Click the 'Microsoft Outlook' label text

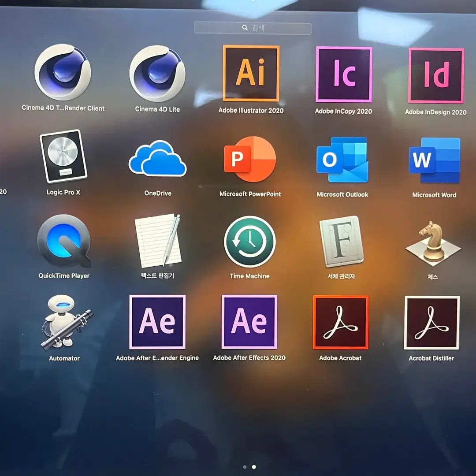pyautogui.click(x=342, y=194)
